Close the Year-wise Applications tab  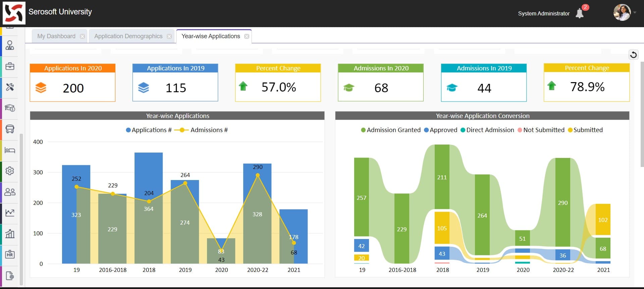pyautogui.click(x=247, y=37)
